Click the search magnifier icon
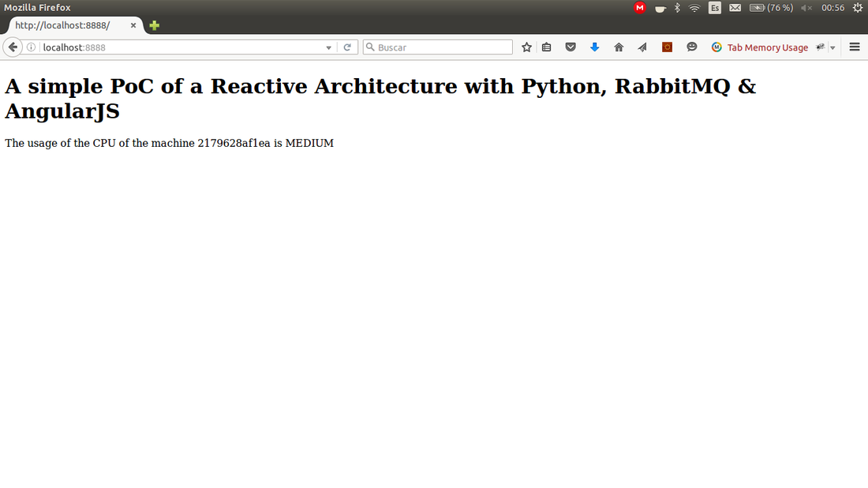This screenshot has width=868, height=488. (370, 47)
